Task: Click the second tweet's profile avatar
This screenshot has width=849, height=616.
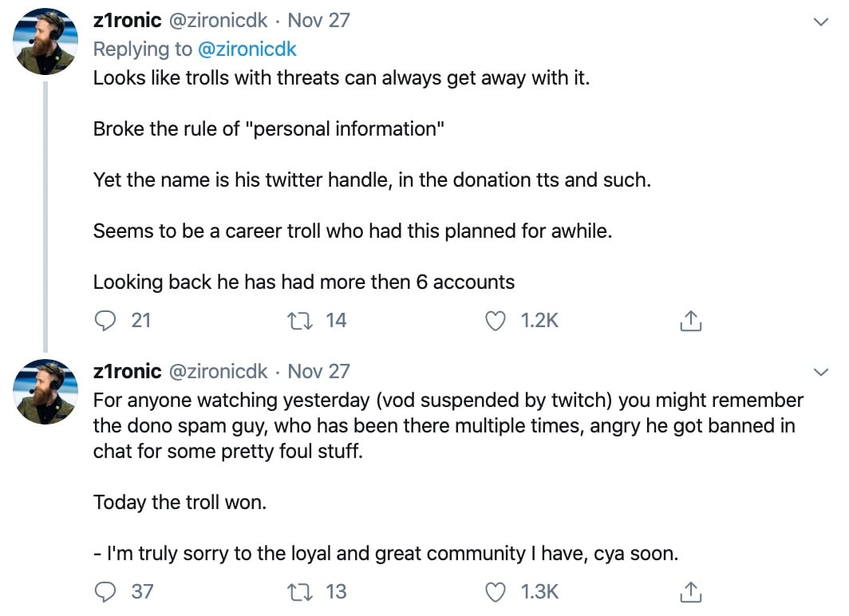Action: point(45,391)
